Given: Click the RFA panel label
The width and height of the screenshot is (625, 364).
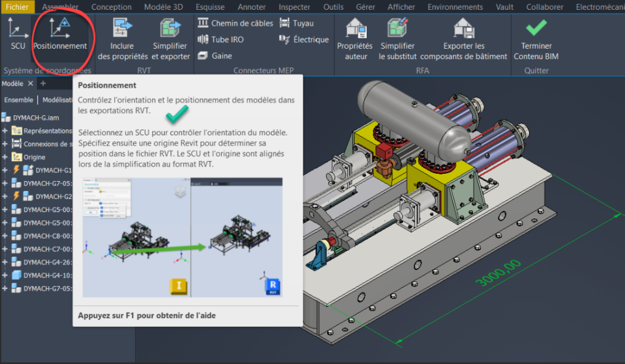Looking at the screenshot, I should point(422,71).
